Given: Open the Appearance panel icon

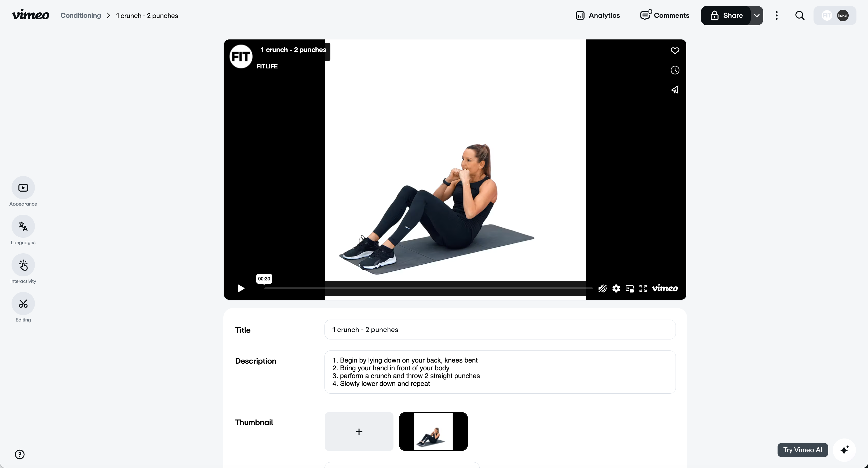Looking at the screenshot, I should tap(23, 188).
